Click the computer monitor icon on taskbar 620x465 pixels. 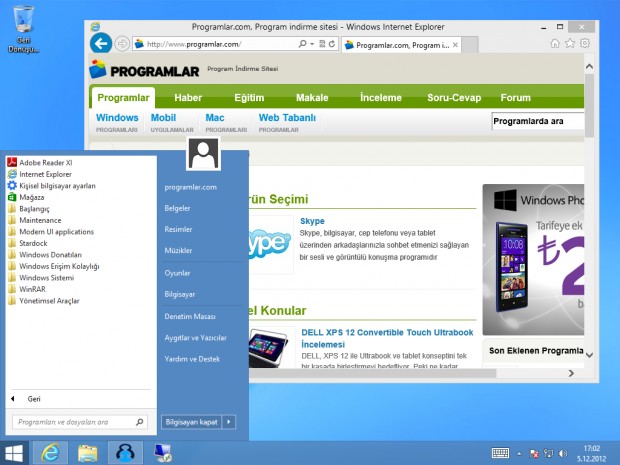click(163, 453)
